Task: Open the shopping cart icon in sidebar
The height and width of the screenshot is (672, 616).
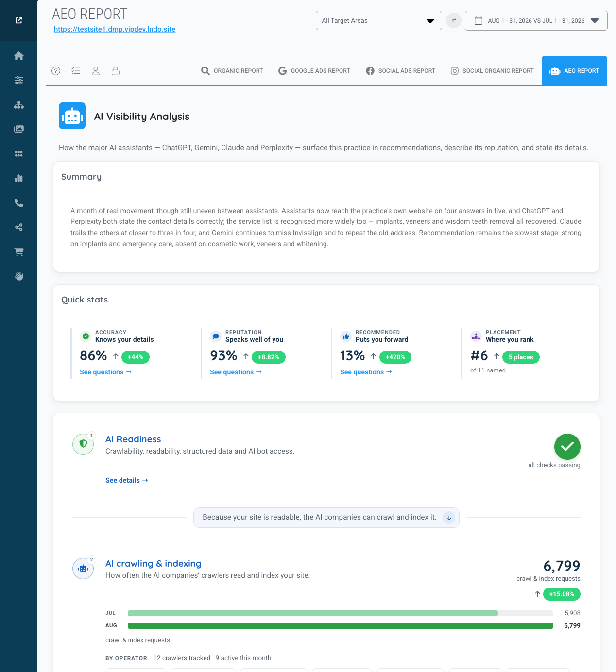Action: click(x=19, y=252)
